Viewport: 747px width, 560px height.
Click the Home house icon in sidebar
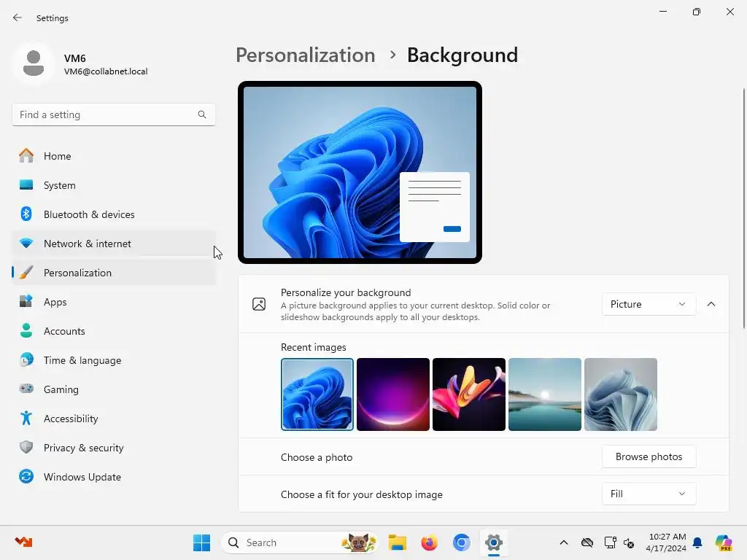(26, 156)
